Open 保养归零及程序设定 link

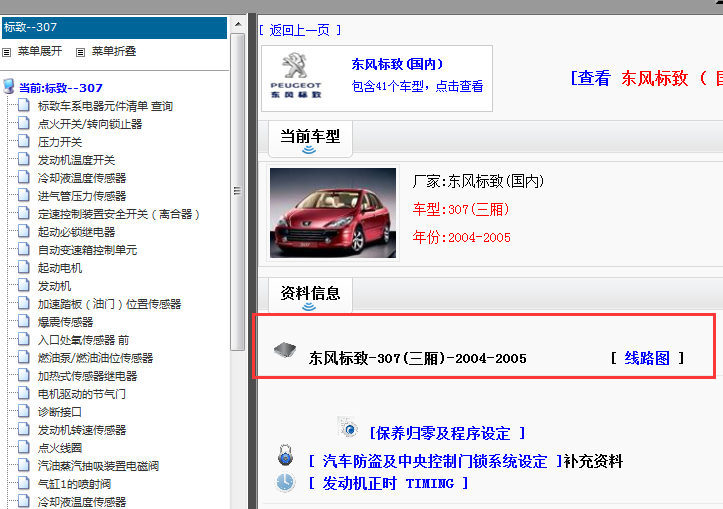(447, 433)
